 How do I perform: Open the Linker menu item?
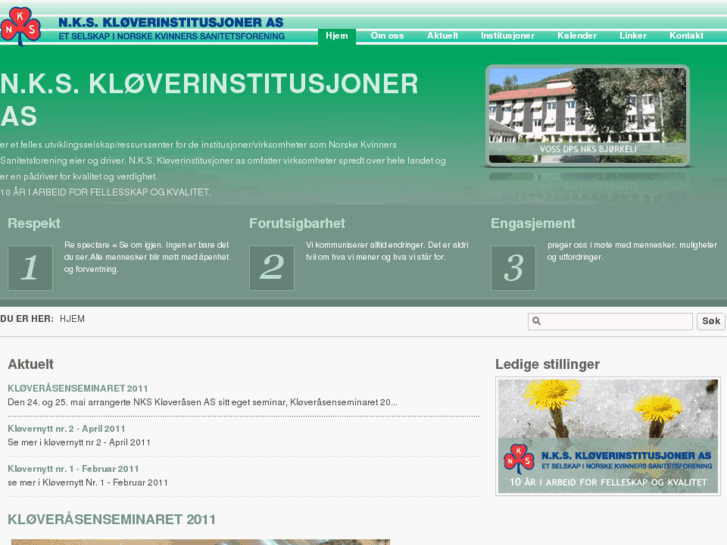click(633, 36)
